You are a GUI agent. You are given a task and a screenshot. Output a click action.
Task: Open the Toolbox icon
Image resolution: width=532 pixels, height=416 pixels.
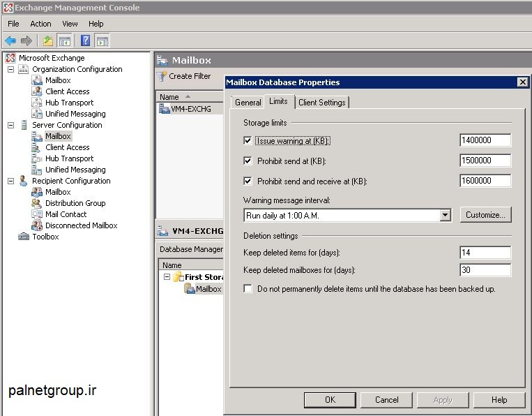tap(24, 237)
